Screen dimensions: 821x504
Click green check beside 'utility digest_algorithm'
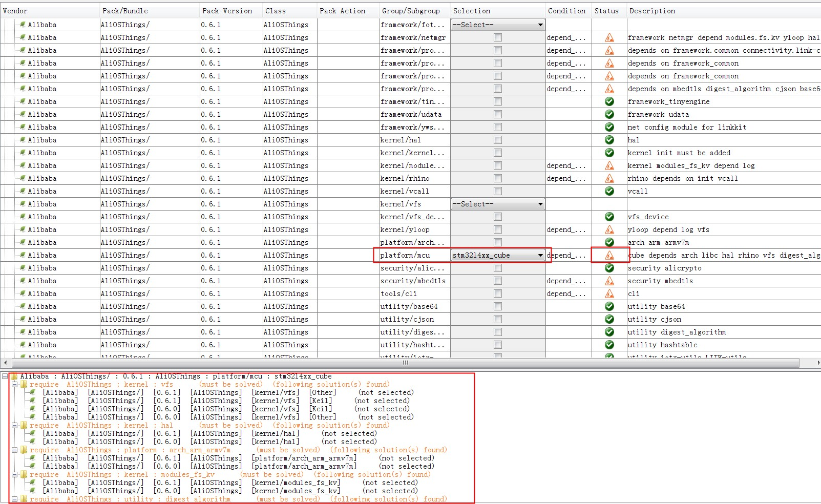coord(609,332)
